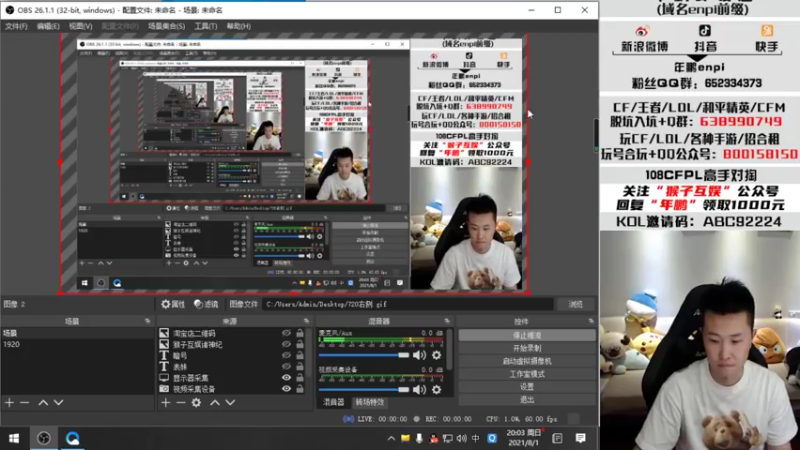Screen dimensions: 800x450
Task: Click the volume icon in the system tray
Action: click(462, 438)
